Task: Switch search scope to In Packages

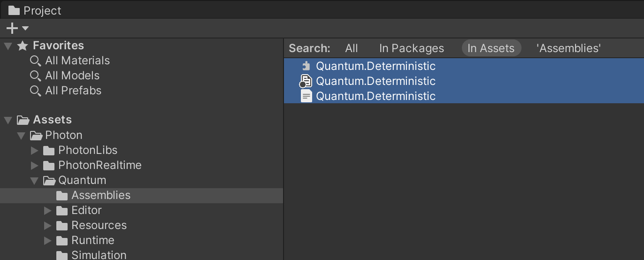Action: tap(411, 48)
